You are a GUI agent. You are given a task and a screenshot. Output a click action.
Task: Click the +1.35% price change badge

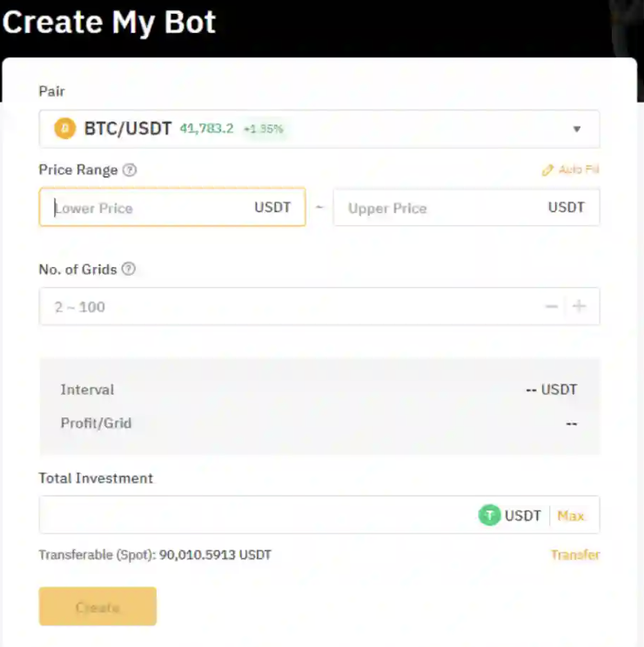pos(264,130)
